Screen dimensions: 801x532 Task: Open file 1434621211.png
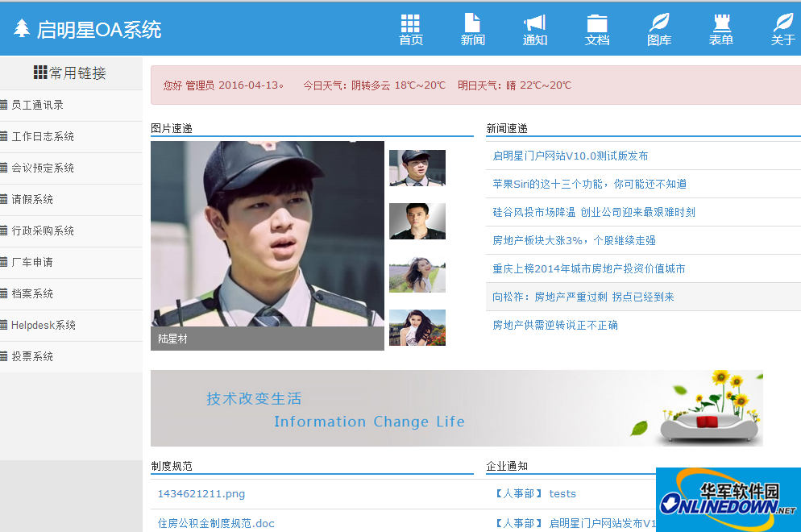[201, 493]
